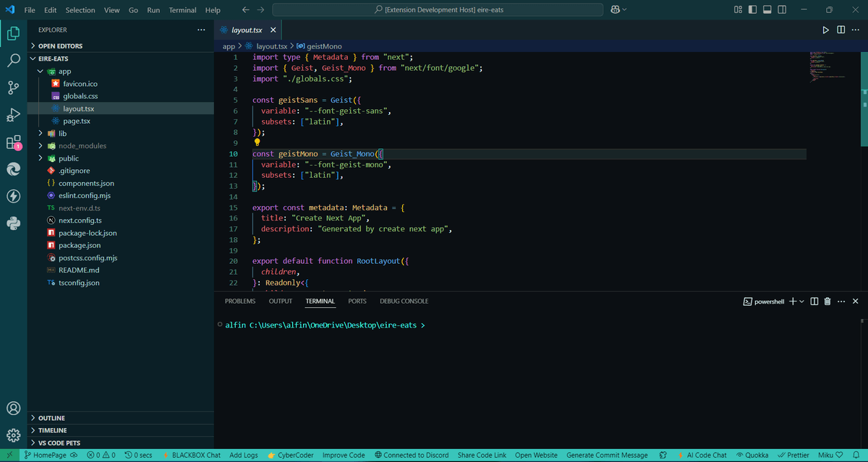Open the Edge tools activity bar icon
The height and width of the screenshot is (462, 868).
13,168
